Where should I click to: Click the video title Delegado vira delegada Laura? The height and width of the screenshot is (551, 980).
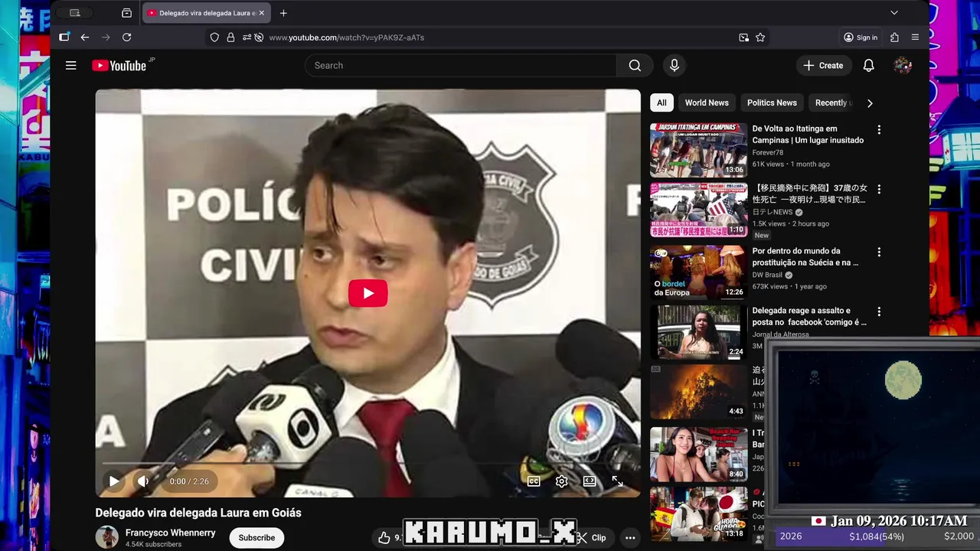[x=198, y=513]
